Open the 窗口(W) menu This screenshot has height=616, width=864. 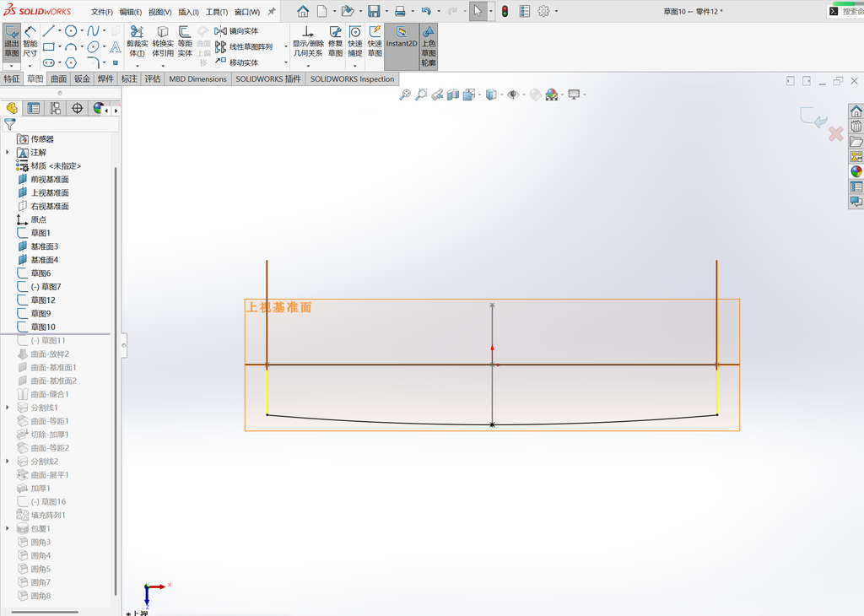click(x=247, y=12)
